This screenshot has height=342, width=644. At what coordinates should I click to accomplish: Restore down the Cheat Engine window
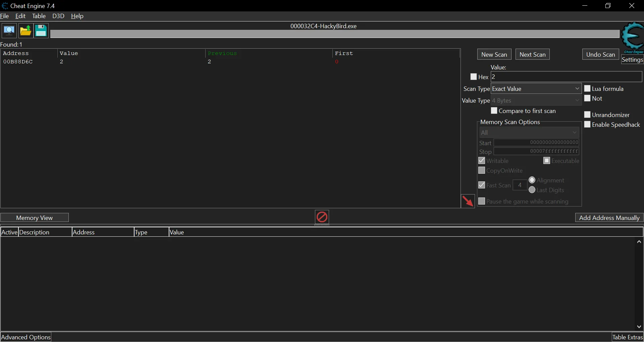click(x=608, y=6)
